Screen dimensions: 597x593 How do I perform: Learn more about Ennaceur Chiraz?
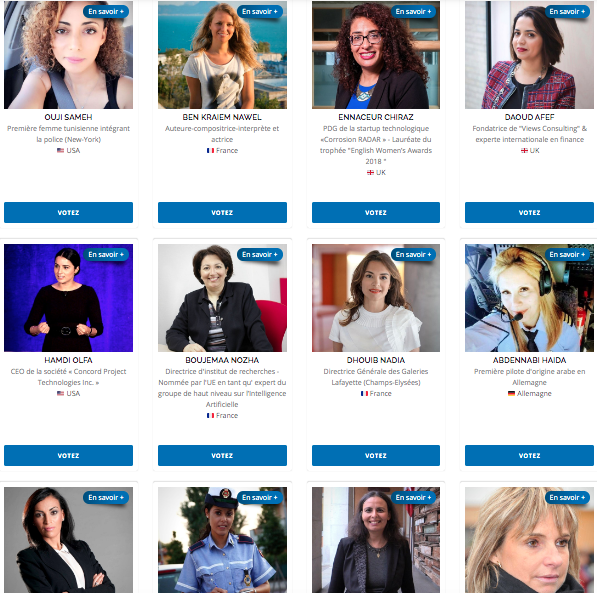pyautogui.click(x=413, y=12)
